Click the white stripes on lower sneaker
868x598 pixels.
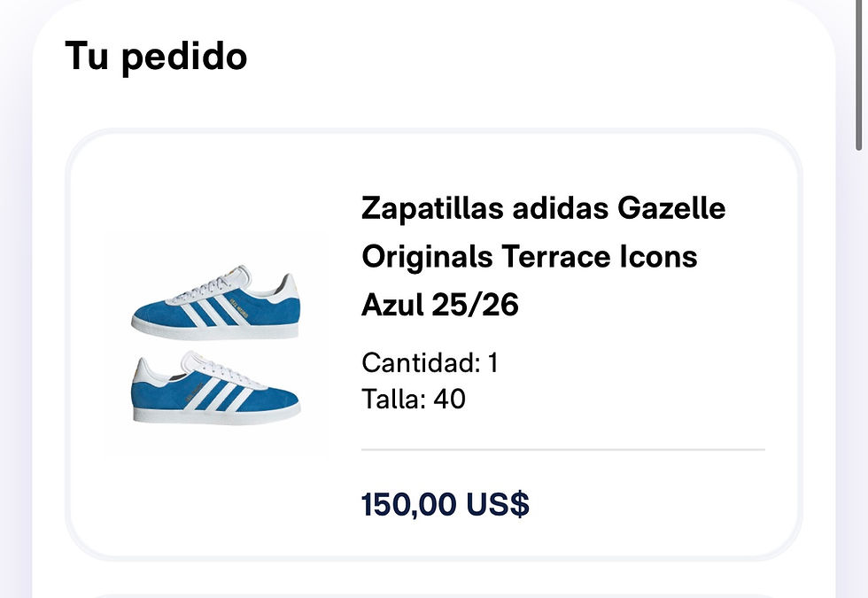pos(215,392)
